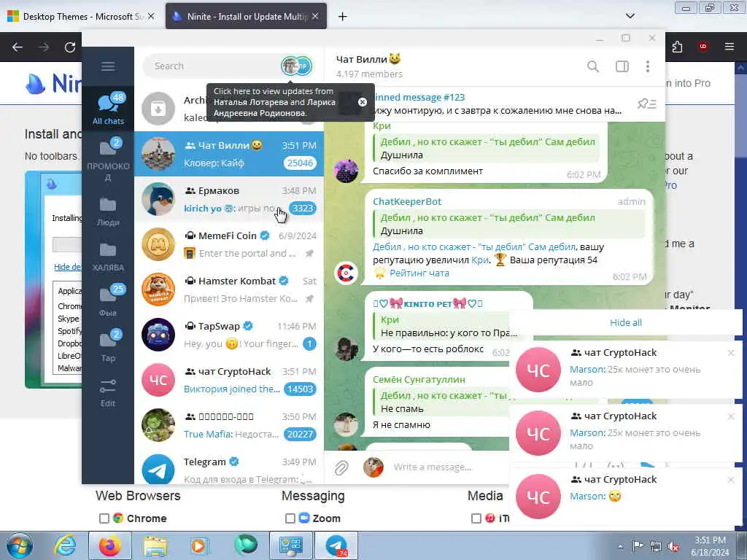The image size is (747, 560).
Task: Click the Чат Вилли chat header title
Action: (368, 59)
